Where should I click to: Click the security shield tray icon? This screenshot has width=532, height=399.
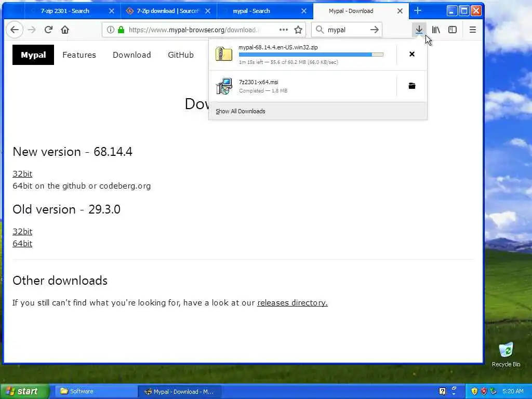(x=475, y=391)
